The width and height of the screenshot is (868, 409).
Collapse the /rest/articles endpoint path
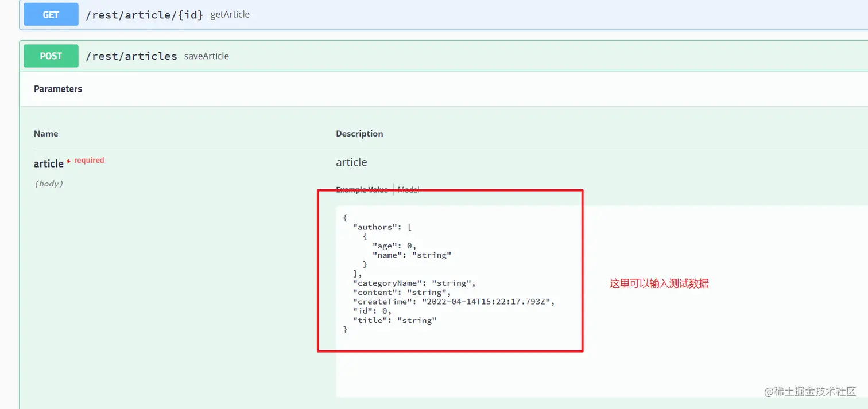point(131,56)
